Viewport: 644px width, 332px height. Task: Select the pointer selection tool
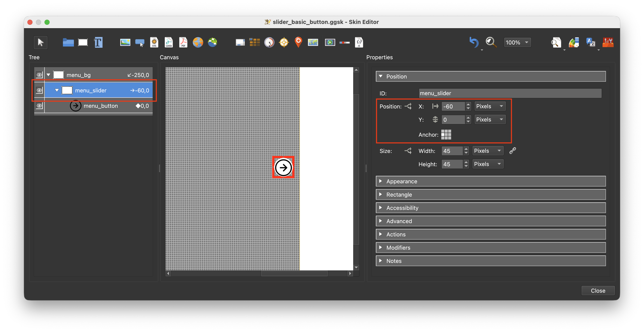coord(40,42)
